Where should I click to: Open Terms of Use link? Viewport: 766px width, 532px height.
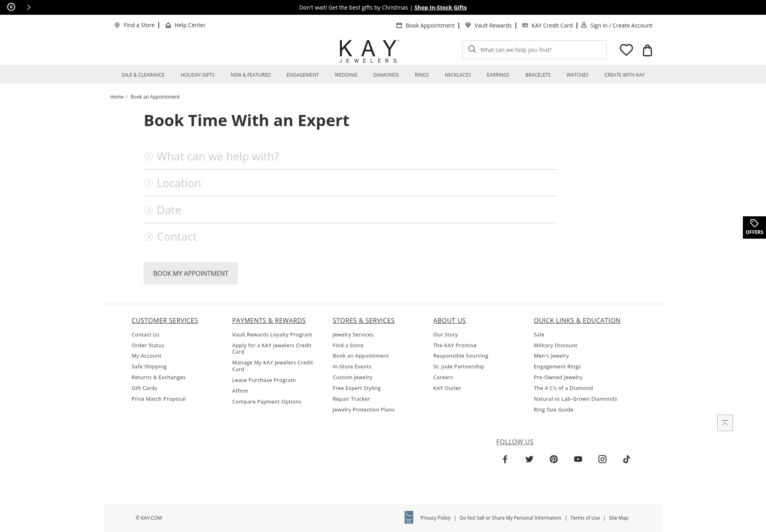click(x=585, y=518)
